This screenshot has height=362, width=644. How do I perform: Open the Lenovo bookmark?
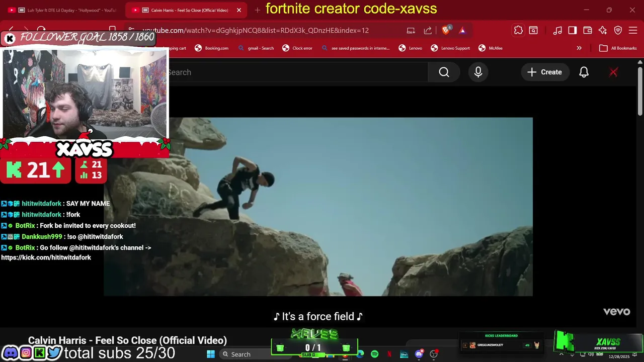click(x=410, y=48)
